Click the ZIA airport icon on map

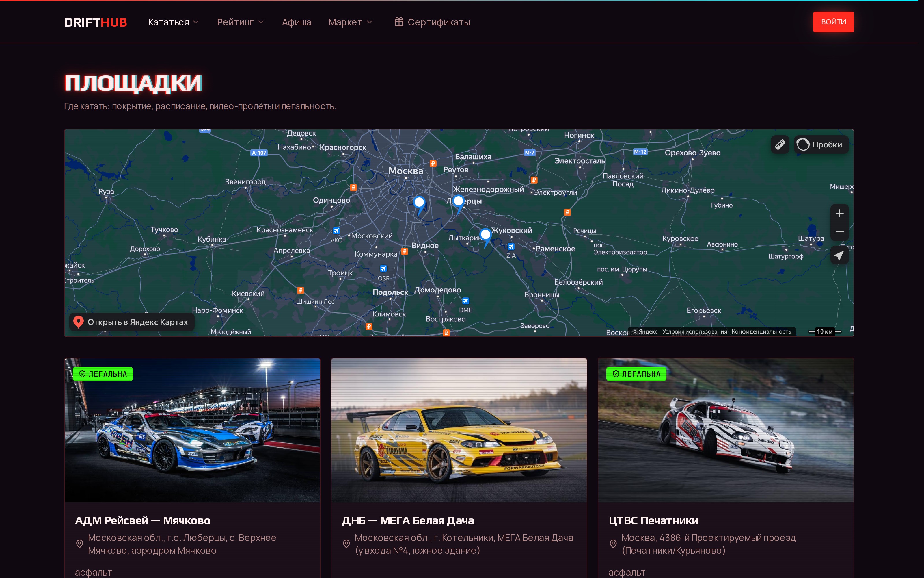511,247
